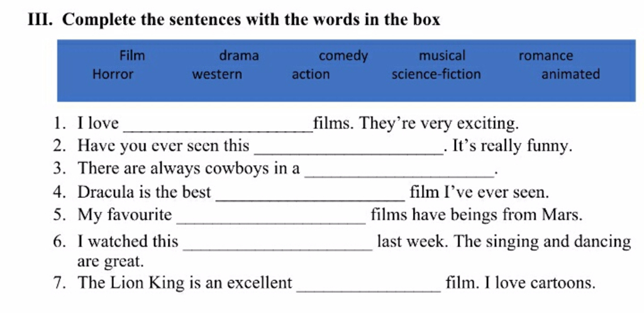Image resolution: width=644 pixels, height=313 pixels.
Task: Click the text 'are great.' under sentence 6
Action: coord(111,261)
